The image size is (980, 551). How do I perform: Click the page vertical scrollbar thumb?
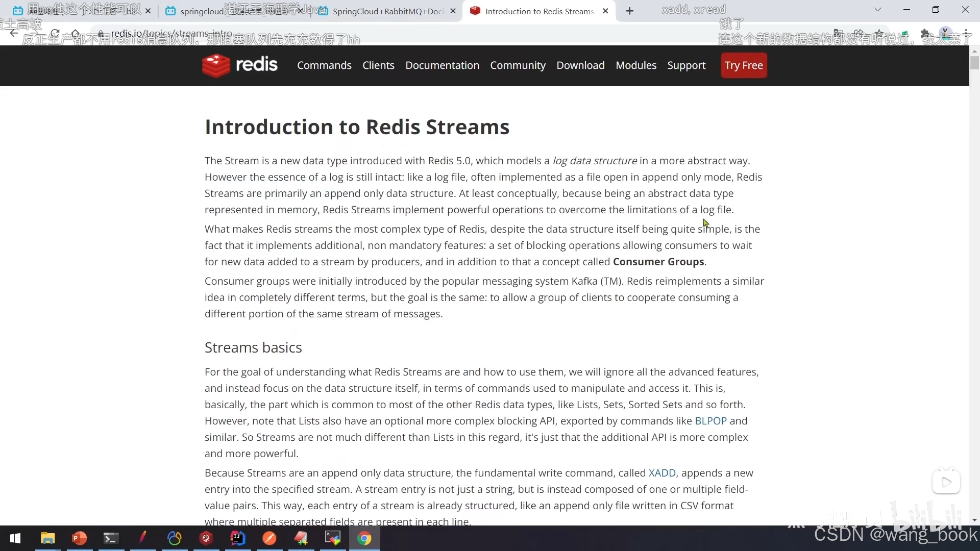tap(974, 62)
